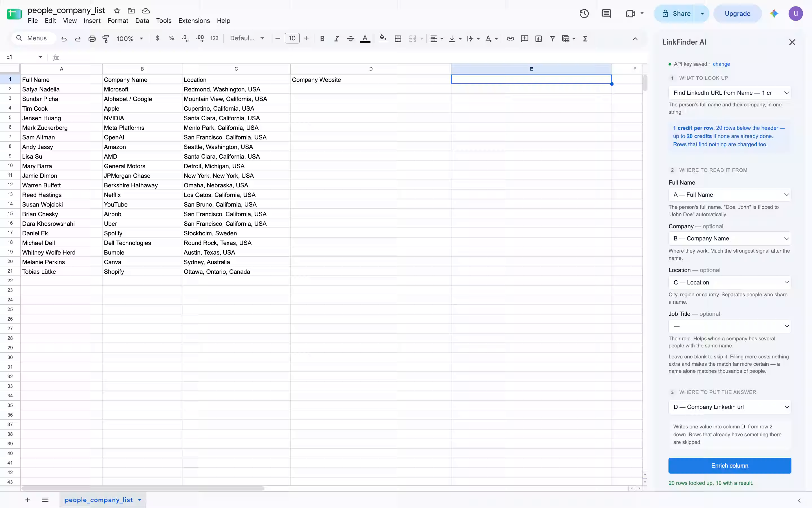Format as percent with the % icon
812x508 pixels.
(x=171, y=38)
